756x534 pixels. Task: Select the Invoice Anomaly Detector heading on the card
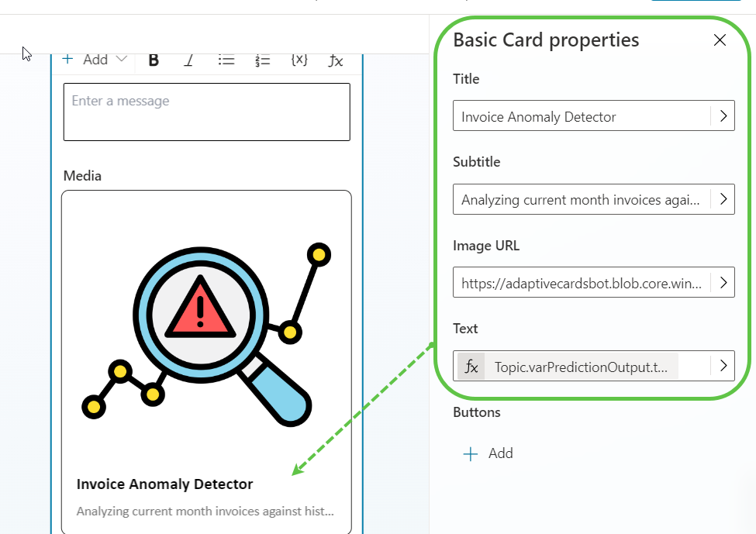point(164,484)
